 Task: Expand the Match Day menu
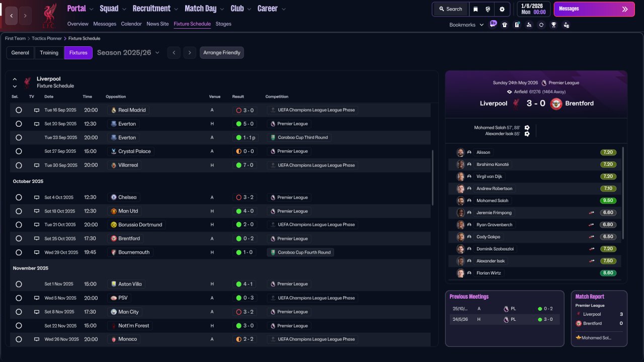point(204,9)
